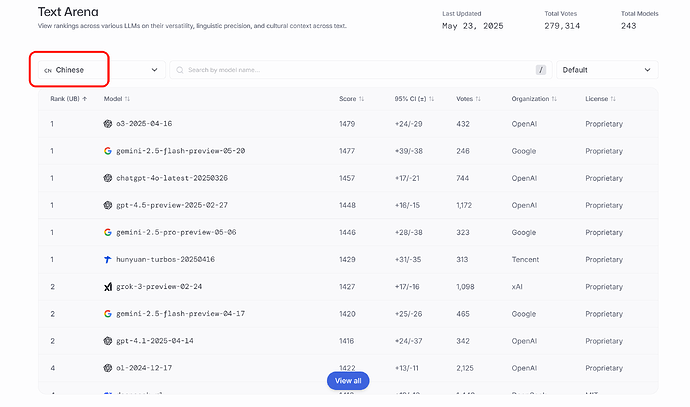Open the gpt-4.5-preview-2025-02-27 model link
Image resolution: width=690 pixels, height=407 pixels.
[x=172, y=205]
